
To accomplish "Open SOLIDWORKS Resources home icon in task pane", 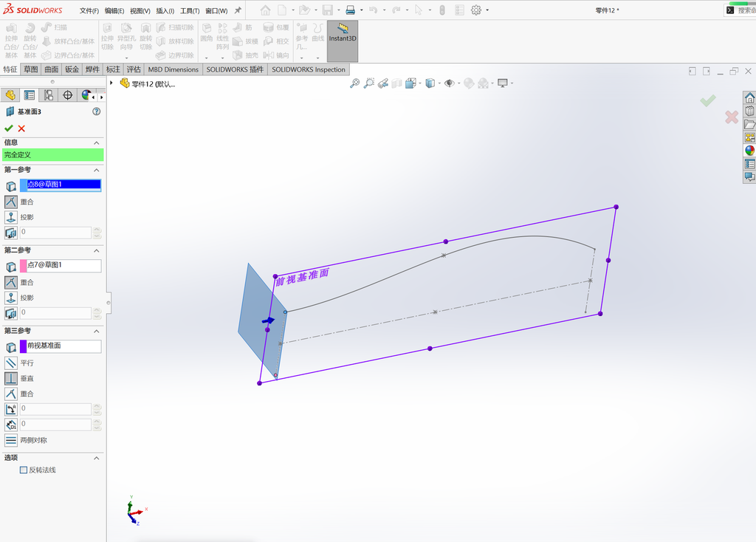I will pos(750,98).
